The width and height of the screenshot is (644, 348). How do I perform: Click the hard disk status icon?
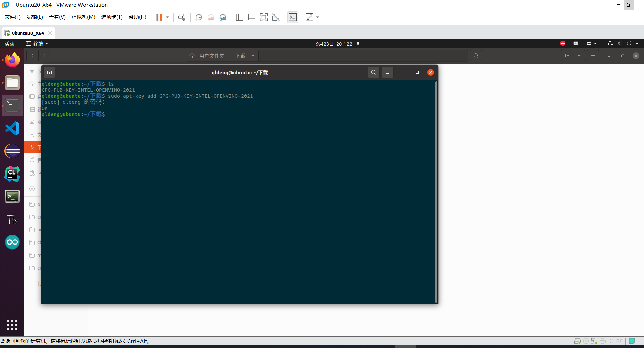coord(577,341)
